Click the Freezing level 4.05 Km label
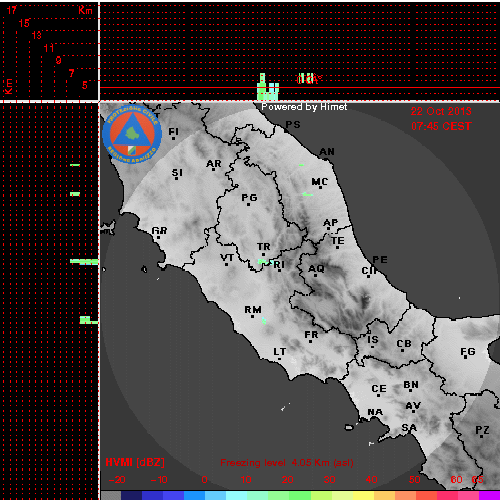 (x=287, y=463)
